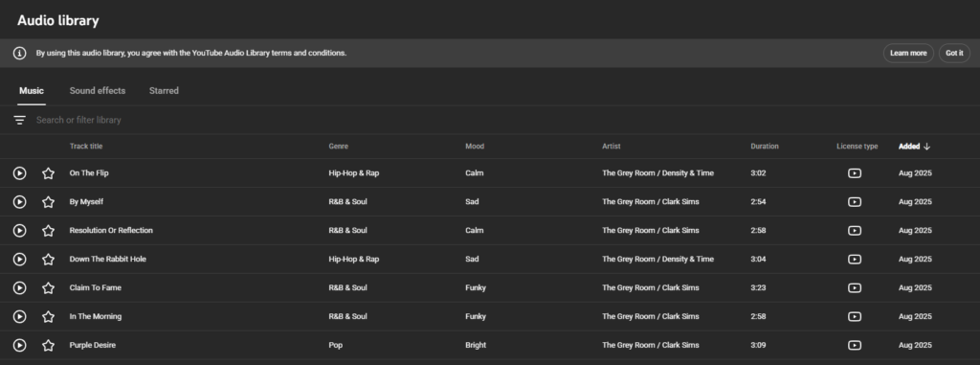Image resolution: width=980 pixels, height=365 pixels.
Task: Select the title Resolution Or Reflection
Action: pyautogui.click(x=111, y=230)
